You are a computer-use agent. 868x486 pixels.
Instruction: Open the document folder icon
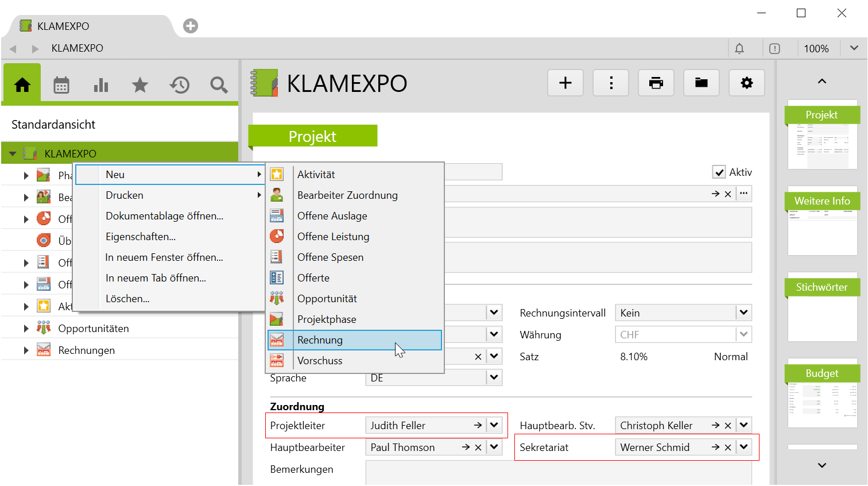point(701,83)
